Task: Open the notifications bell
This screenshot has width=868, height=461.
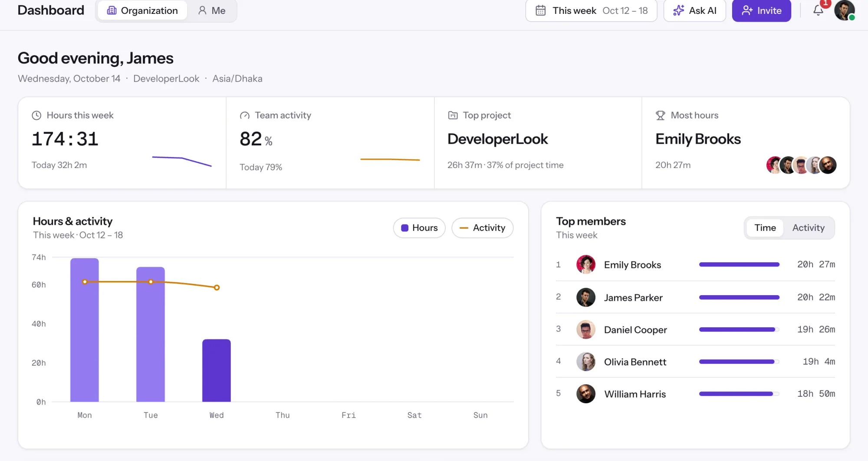Action: point(818,10)
